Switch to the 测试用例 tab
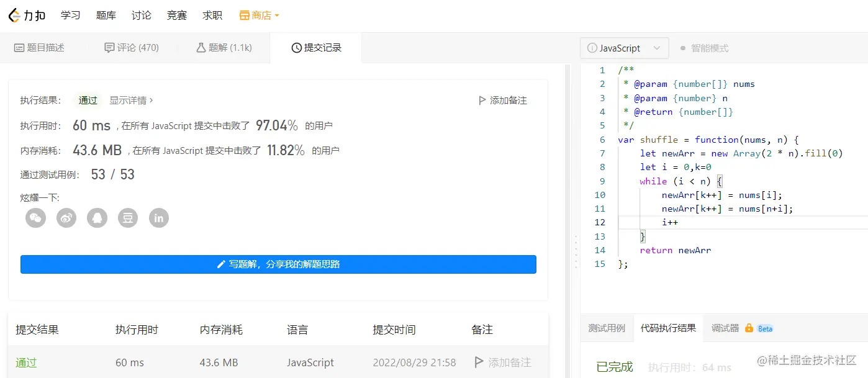The width and height of the screenshot is (868, 378). tap(607, 328)
